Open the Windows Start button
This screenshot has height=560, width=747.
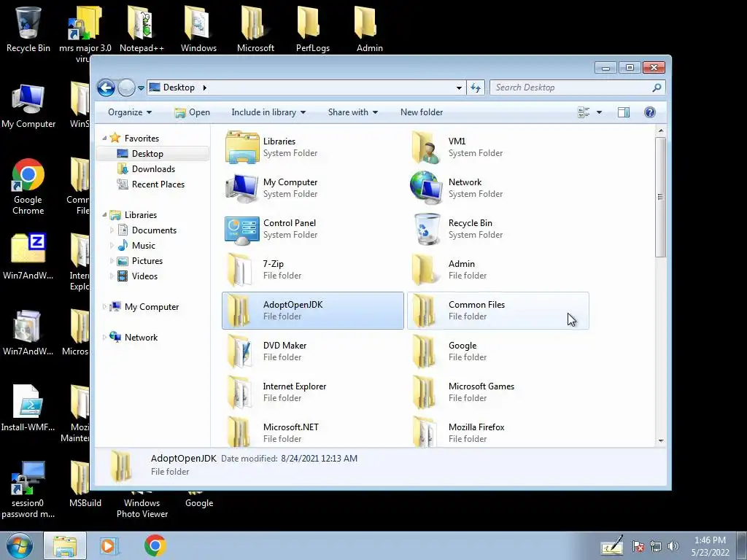19,545
